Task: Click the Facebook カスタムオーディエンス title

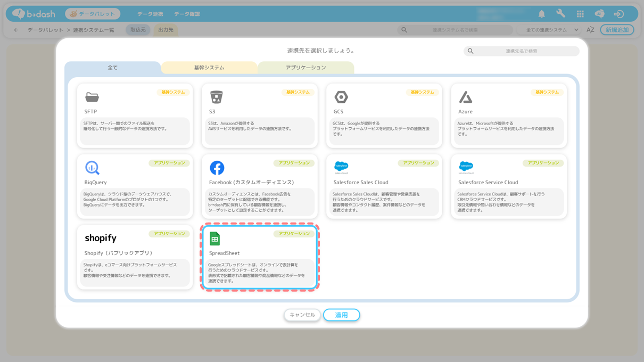Action: coord(251,182)
